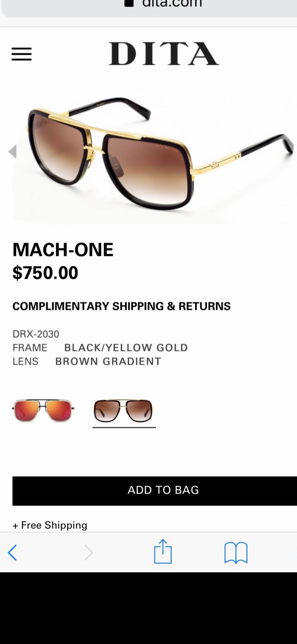Click the DITA logo to go home
The image size is (297, 644).
click(164, 54)
